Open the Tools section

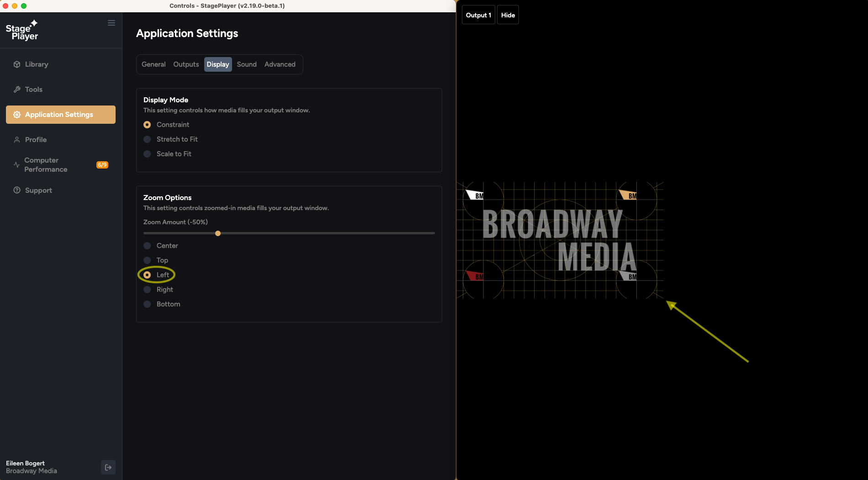coord(61,90)
